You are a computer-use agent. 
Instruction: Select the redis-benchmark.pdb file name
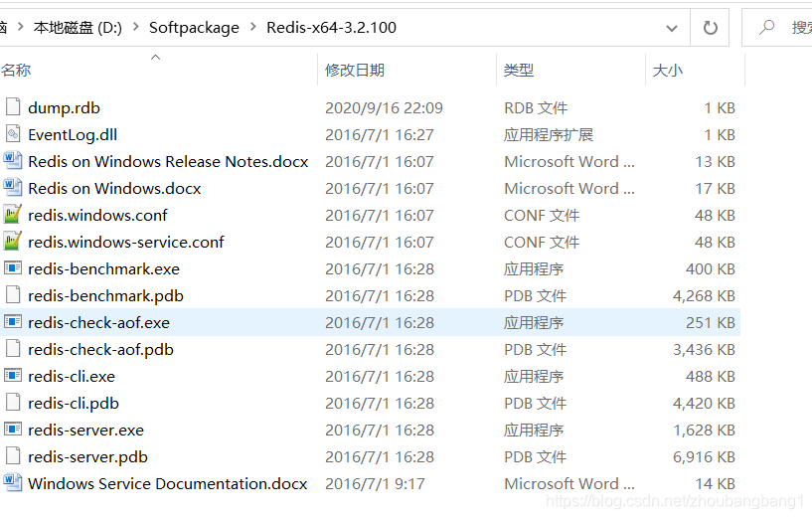point(105,295)
